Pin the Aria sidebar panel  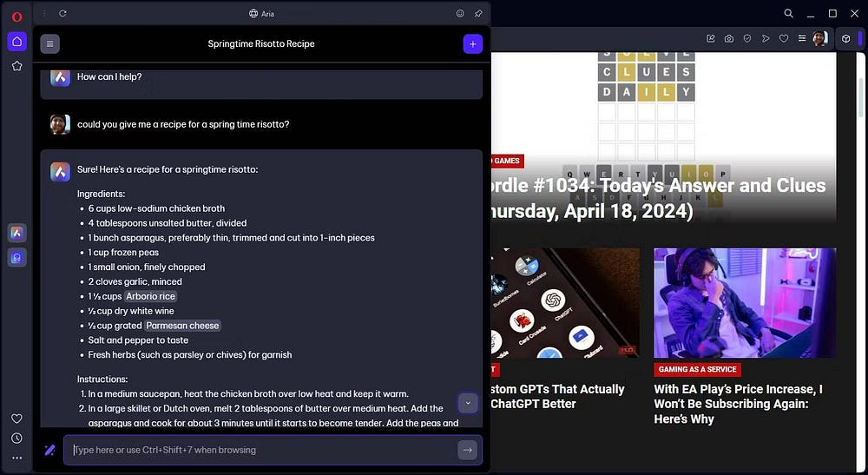pos(478,13)
